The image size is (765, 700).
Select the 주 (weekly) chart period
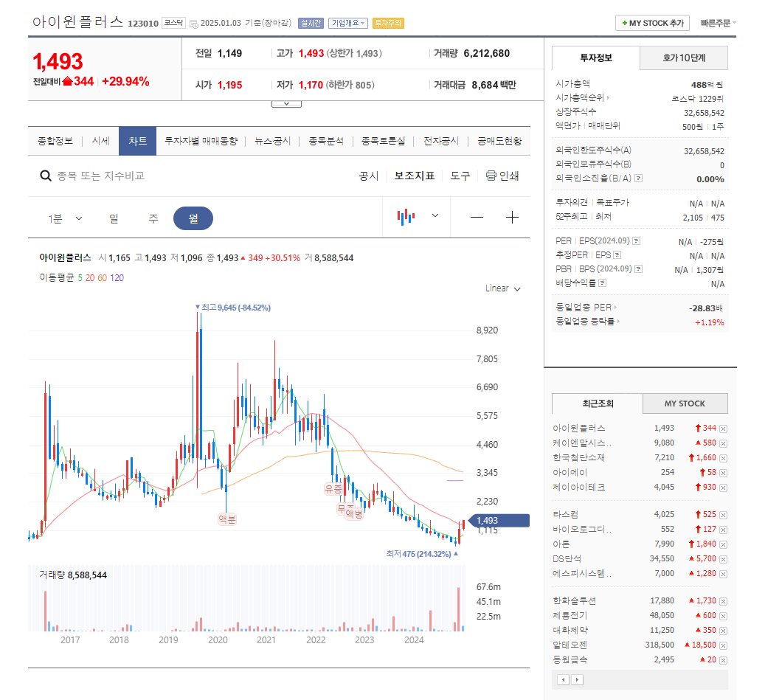153,218
